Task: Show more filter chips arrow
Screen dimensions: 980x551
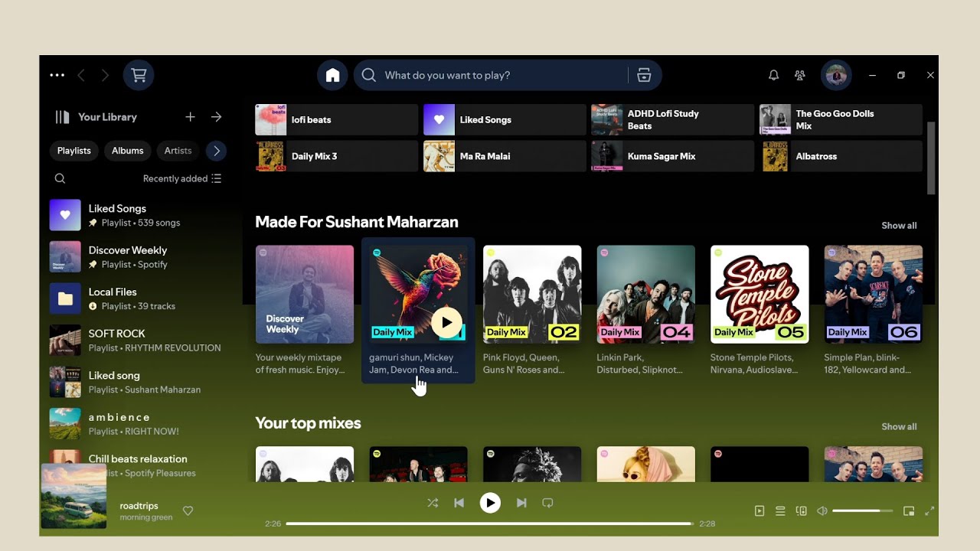Action: coord(217,151)
